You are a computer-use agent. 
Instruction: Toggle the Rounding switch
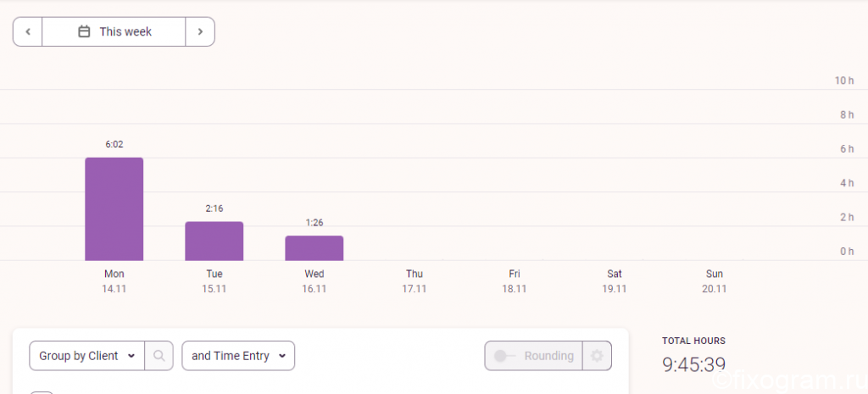(504, 356)
